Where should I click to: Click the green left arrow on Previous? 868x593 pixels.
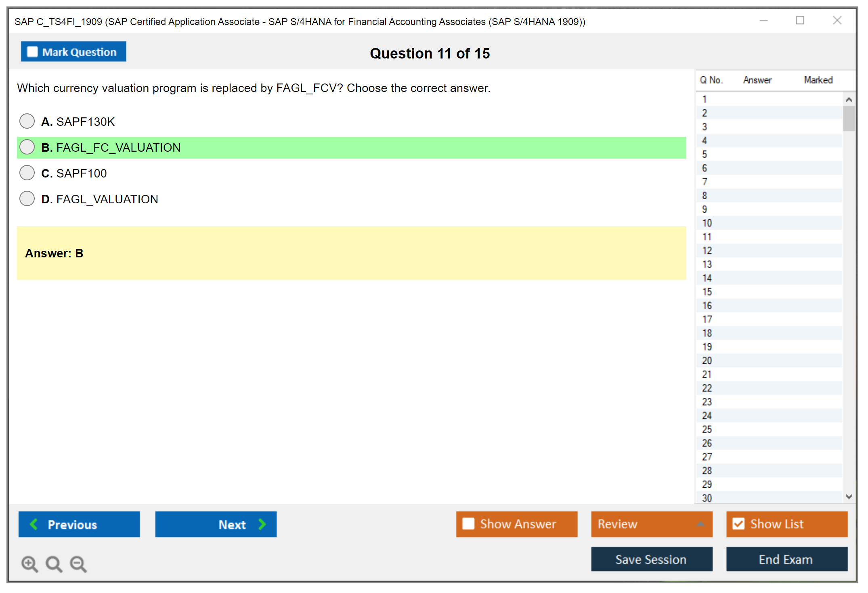(x=34, y=524)
